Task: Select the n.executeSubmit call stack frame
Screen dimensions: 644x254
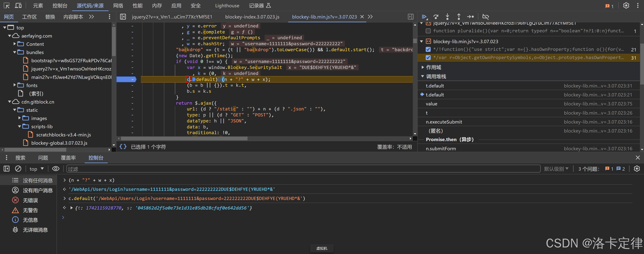Action: point(444,122)
